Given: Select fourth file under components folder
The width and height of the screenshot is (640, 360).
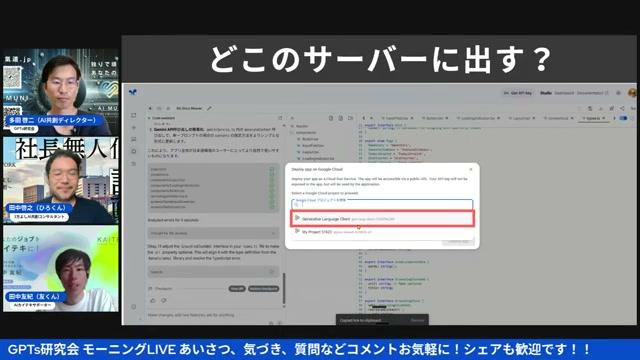Looking at the screenshot, I should [316, 158].
